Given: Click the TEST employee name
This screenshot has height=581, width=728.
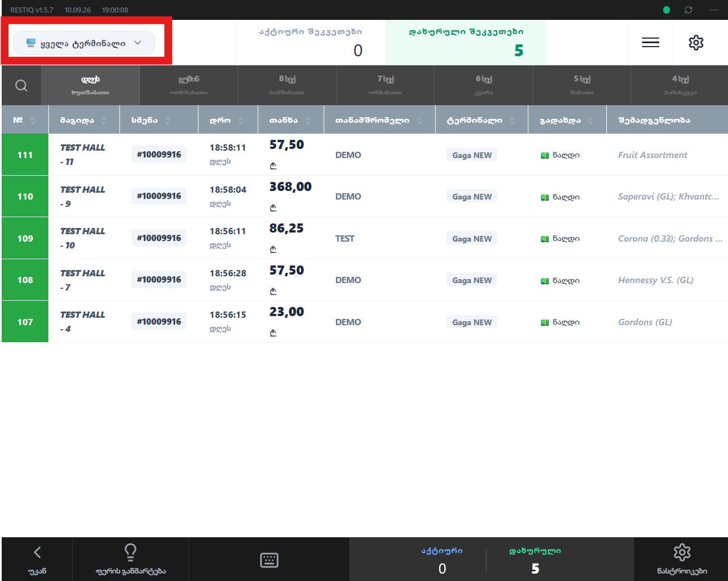Looking at the screenshot, I should point(345,238).
